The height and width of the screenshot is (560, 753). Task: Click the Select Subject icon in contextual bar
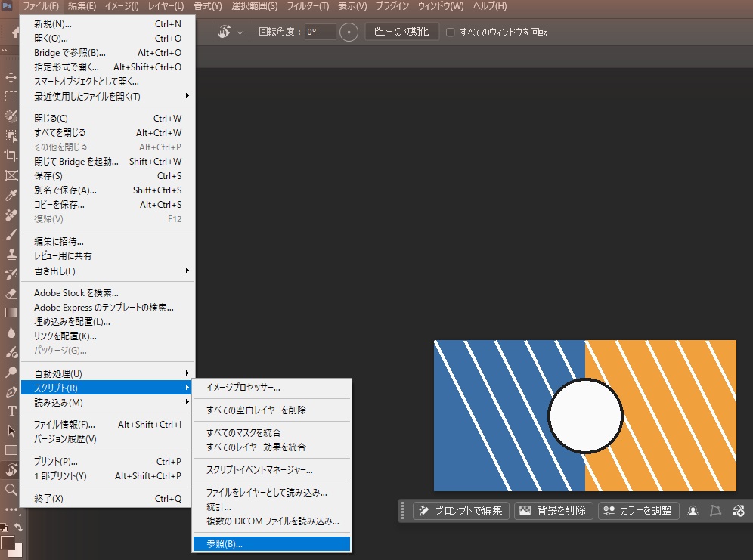pos(693,511)
